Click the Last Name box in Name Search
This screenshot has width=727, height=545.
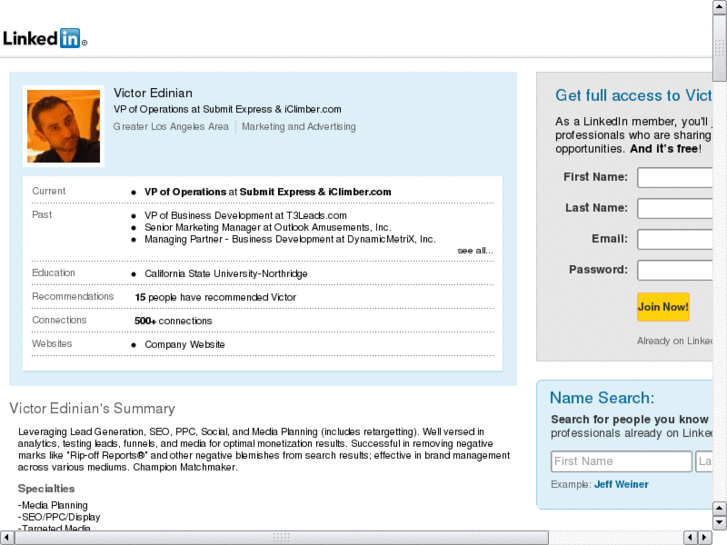[704, 461]
